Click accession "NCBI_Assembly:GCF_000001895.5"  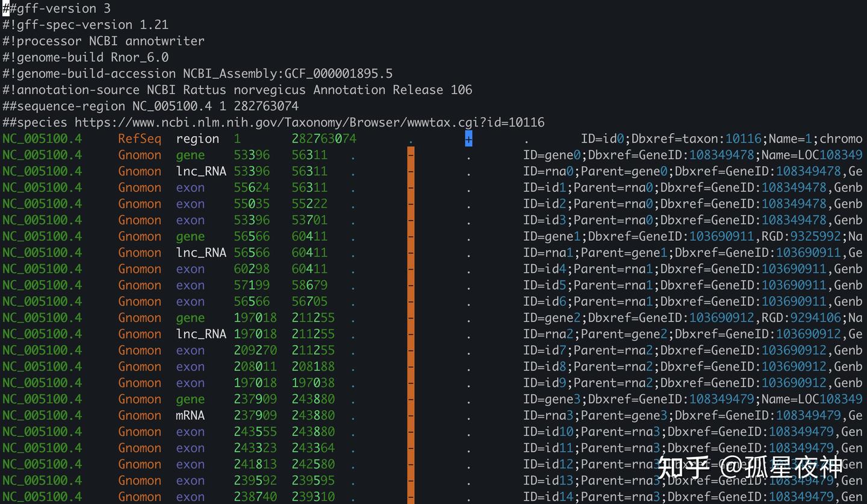[288, 73]
